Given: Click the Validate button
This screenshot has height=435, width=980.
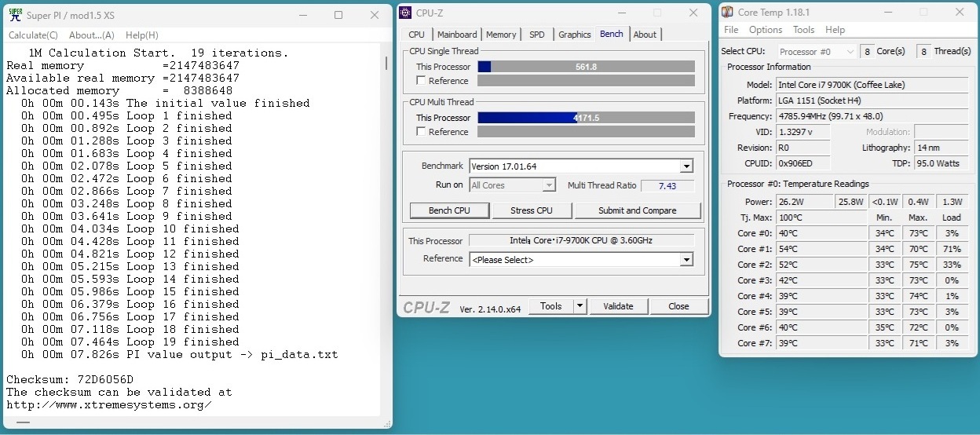Looking at the screenshot, I should (x=618, y=306).
